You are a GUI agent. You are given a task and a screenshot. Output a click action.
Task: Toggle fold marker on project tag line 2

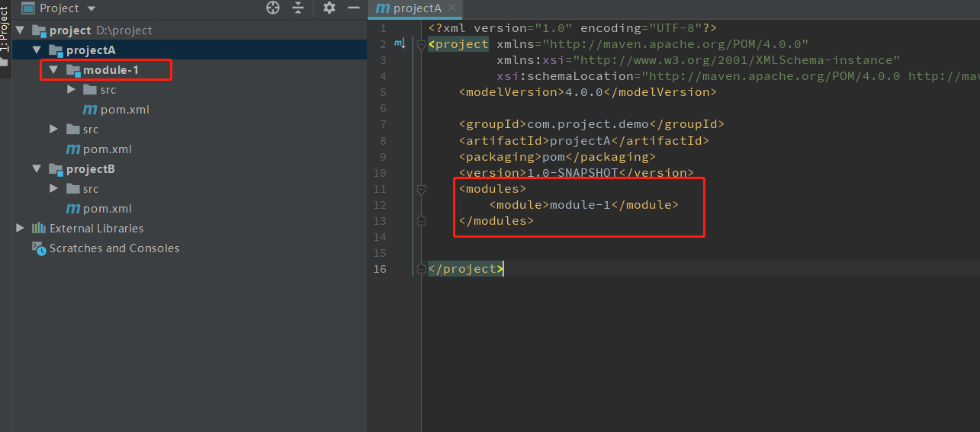[421, 44]
